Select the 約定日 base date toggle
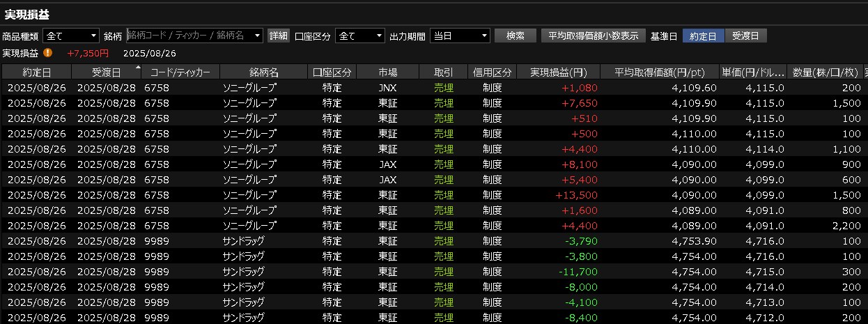This screenshot has height=324, width=868. coord(703,36)
